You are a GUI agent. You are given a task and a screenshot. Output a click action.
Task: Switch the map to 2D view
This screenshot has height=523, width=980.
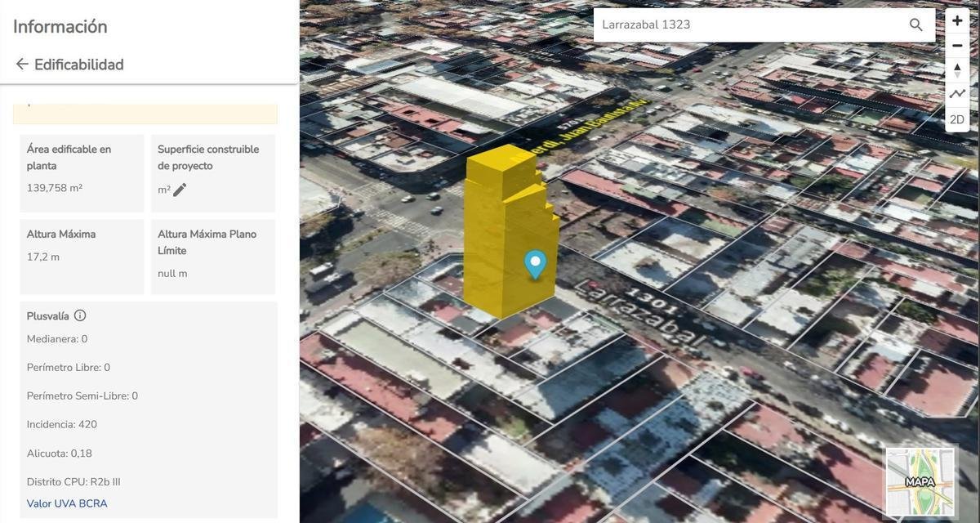coord(957,119)
